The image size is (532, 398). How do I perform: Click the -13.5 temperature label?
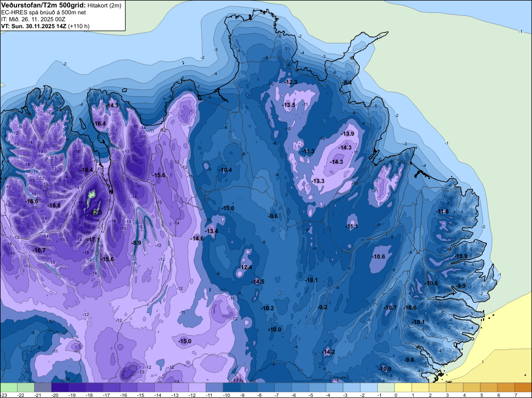[289, 105]
